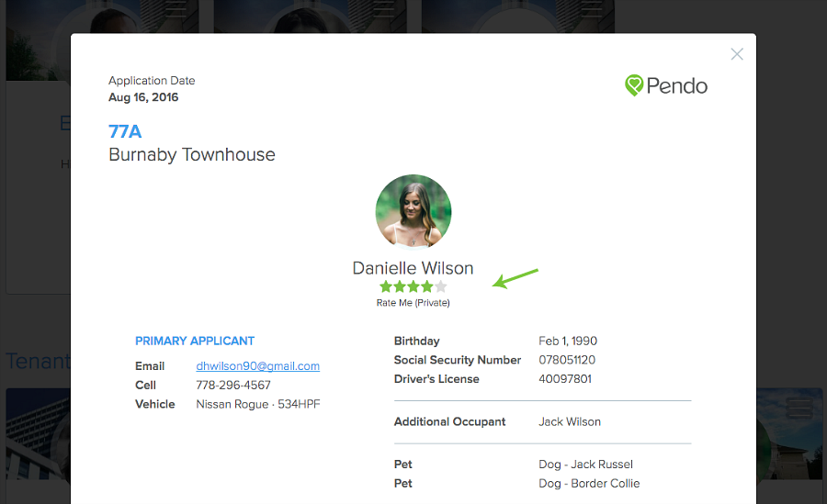This screenshot has width=827, height=504.
Task: Click the PRIMARY APPLICANT heading
Action: click(195, 342)
